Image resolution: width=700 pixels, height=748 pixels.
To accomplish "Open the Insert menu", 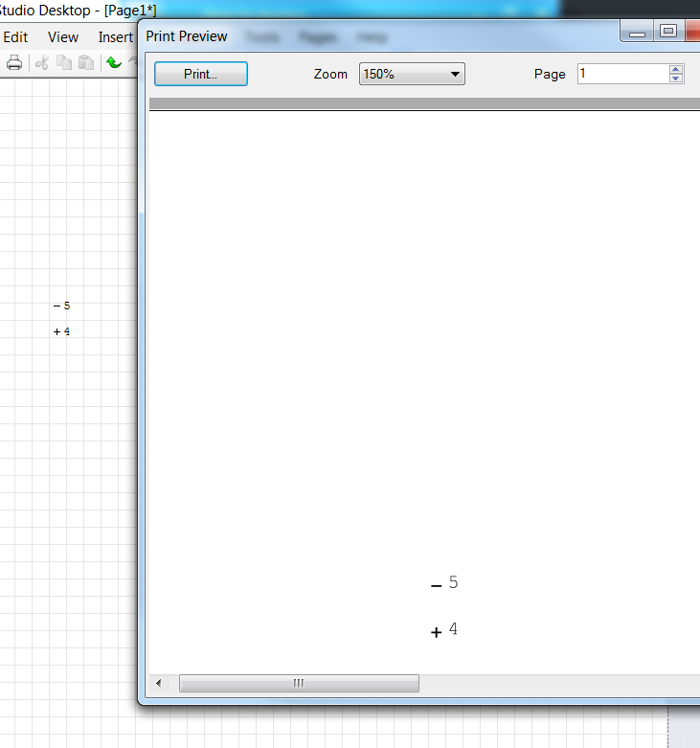I will [x=115, y=37].
